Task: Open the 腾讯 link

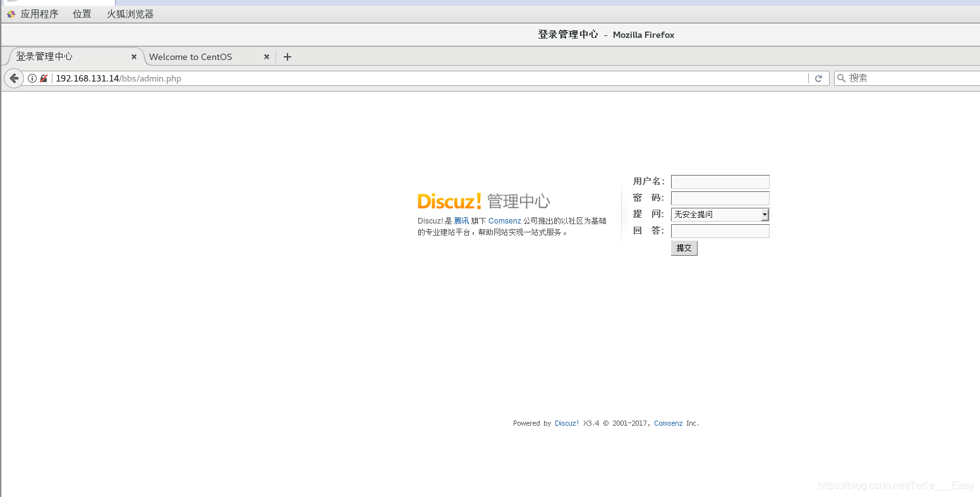Action: [x=461, y=221]
